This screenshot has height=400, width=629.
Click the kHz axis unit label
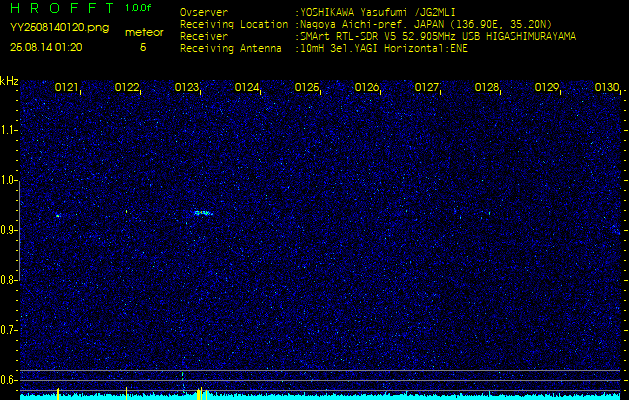click(9, 81)
